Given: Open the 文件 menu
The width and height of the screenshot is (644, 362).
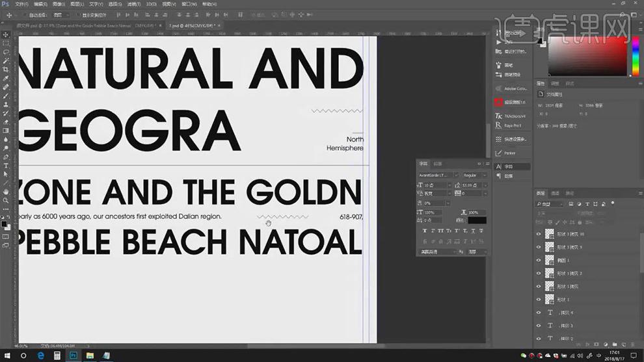Looking at the screenshot, I should [21, 4].
